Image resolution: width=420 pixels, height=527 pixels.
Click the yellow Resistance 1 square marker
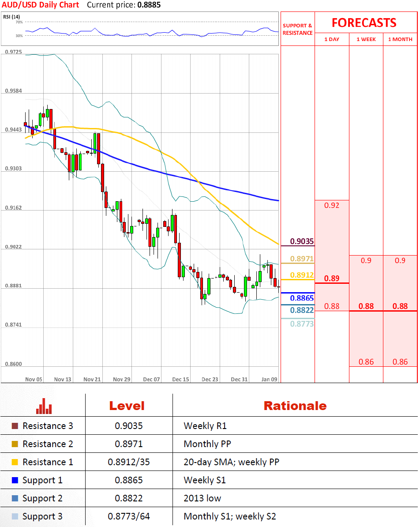(15, 462)
